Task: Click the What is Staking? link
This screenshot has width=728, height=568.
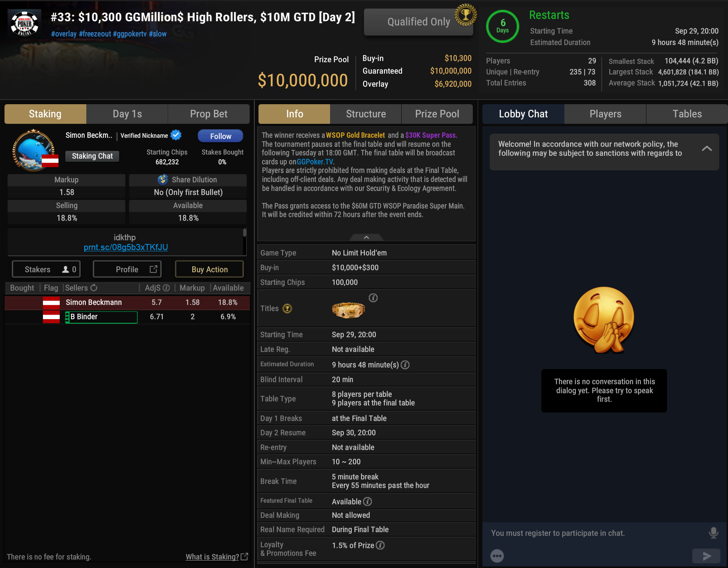Action: tap(212, 557)
